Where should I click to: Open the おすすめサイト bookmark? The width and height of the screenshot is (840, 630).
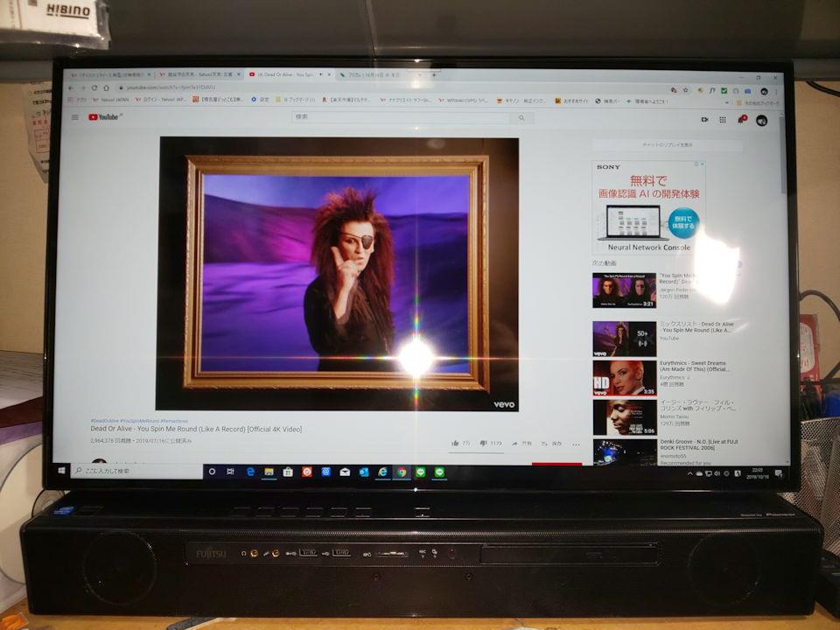(x=572, y=101)
